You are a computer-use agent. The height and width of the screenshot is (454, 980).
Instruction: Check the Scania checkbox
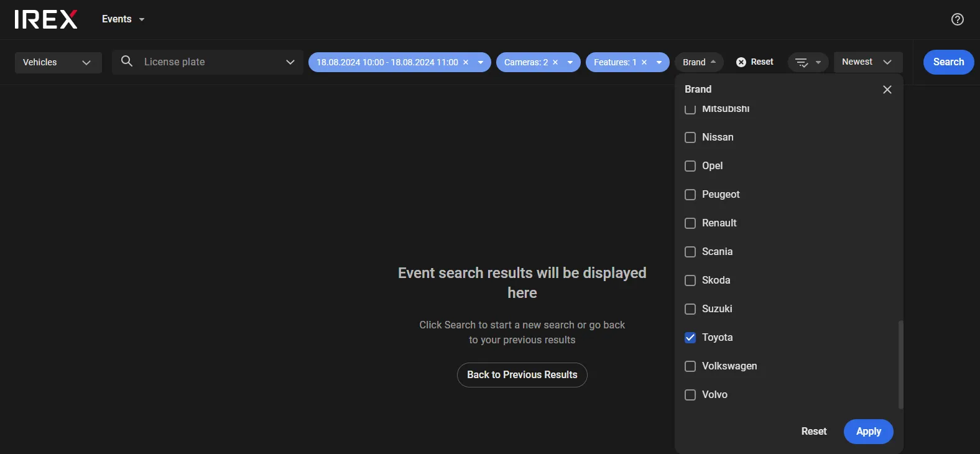690,252
